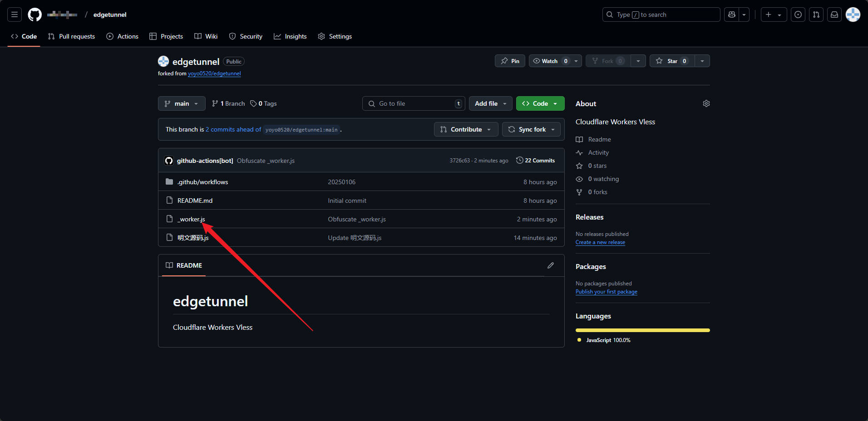
Task: Expand the Fork options dropdown
Action: (638, 61)
